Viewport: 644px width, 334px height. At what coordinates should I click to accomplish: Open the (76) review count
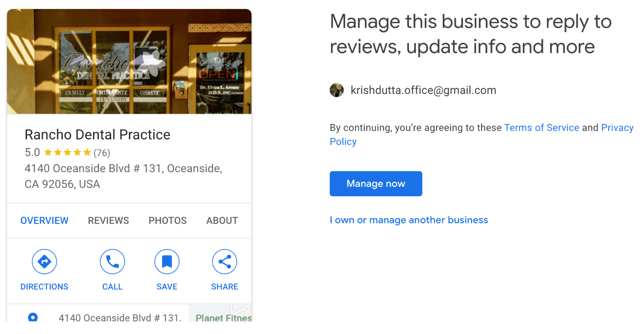pyautogui.click(x=102, y=153)
